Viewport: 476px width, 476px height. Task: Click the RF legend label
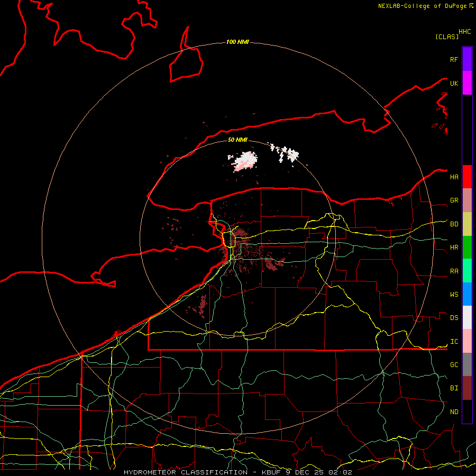pos(454,59)
